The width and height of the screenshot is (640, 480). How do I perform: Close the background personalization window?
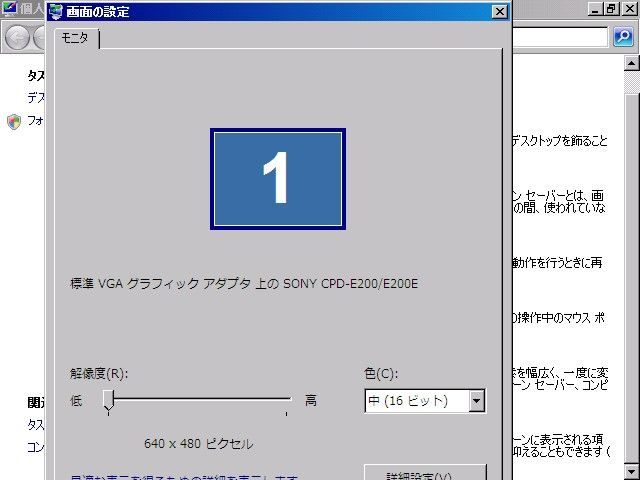629,8
